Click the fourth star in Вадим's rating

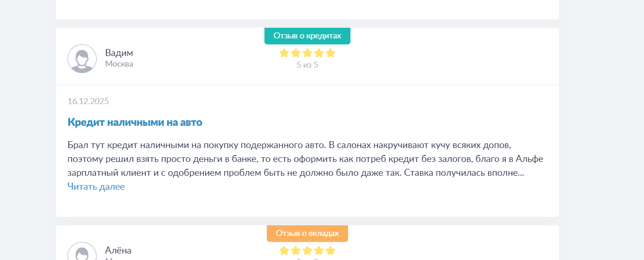coord(319,53)
